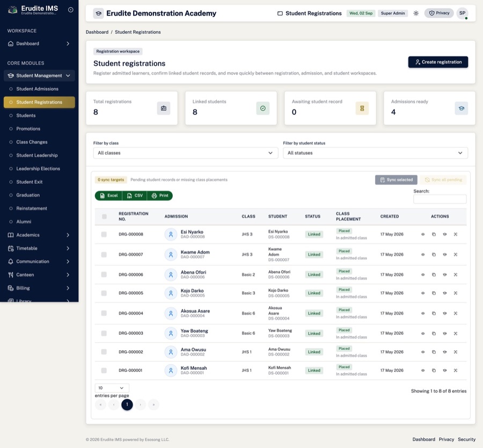Click the Erudite IMS logo icon
This screenshot has height=448, width=483.
click(12, 10)
